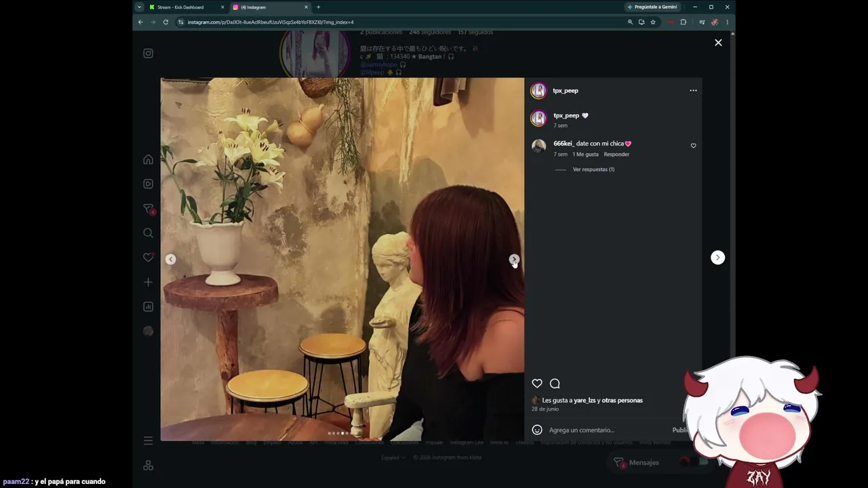Viewport: 868px width, 488px height.
Task: Click Responder under the 666kei_ comment
Action: tap(616, 155)
